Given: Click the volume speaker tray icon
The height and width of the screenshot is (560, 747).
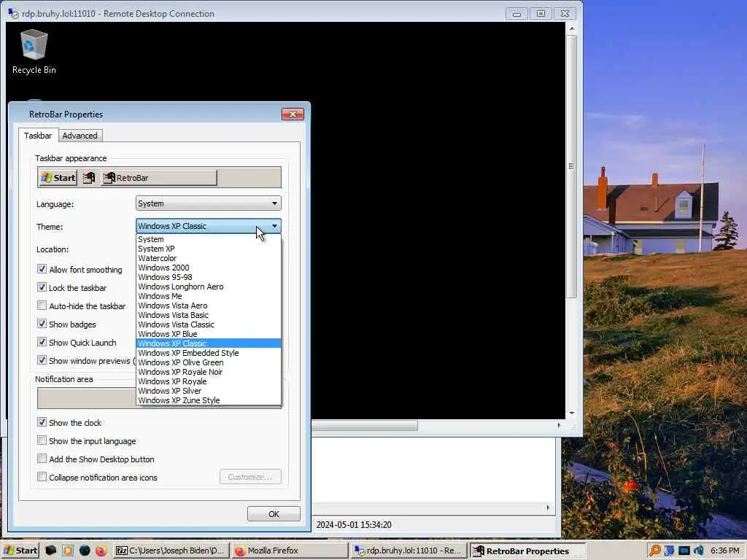Looking at the screenshot, I should pyautogui.click(x=699, y=551).
